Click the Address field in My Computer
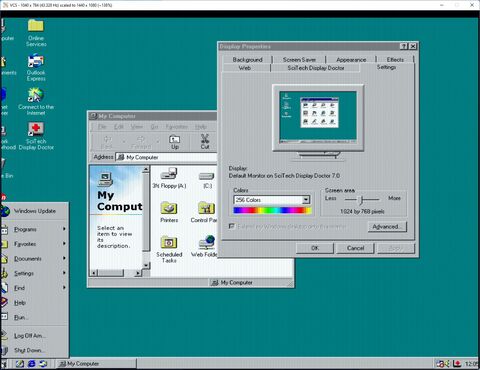480x370 pixels. coord(167,157)
